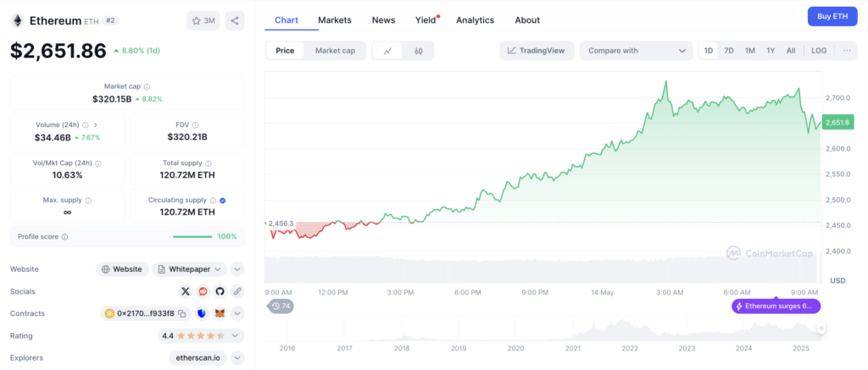Screen dimensions: 868x370
Task: Click 2022 on the overview timeline
Action: [630, 349]
